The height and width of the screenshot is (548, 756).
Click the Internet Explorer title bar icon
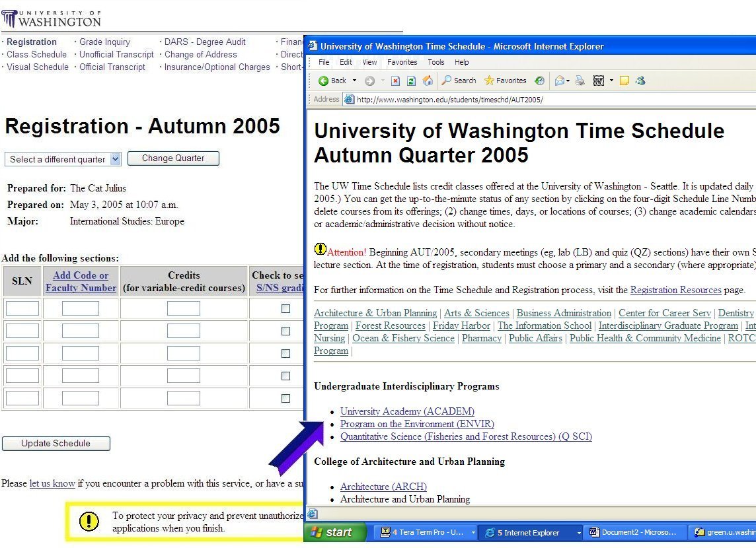coord(313,46)
